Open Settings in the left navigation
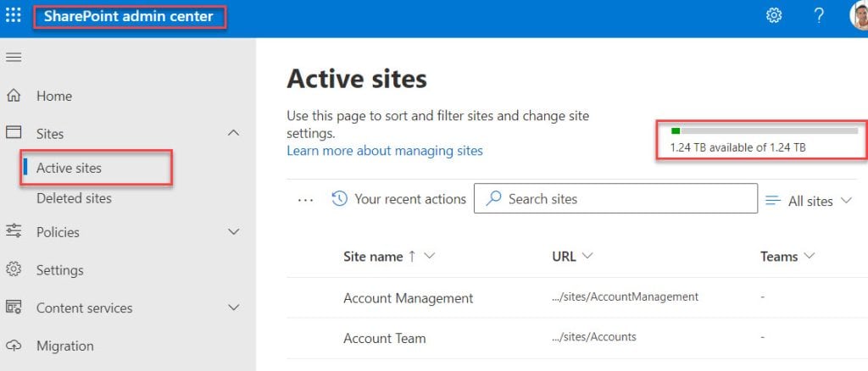868x371 pixels. pyautogui.click(x=60, y=270)
